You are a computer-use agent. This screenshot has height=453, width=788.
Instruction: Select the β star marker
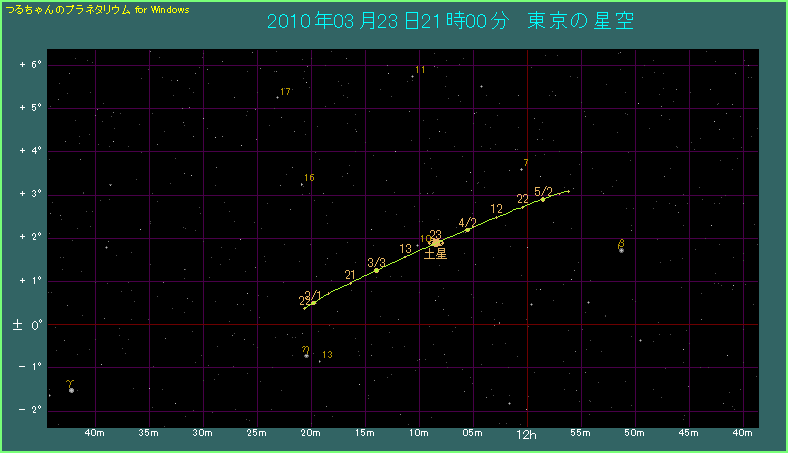pos(621,249)
